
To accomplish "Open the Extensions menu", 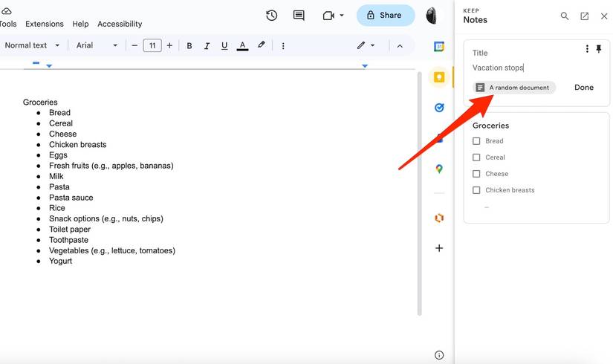I will click(x=45, y=24).
